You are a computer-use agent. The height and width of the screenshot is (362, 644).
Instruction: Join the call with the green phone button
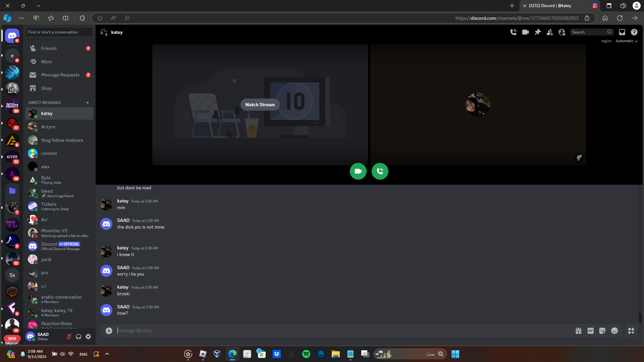coord(380,171)
